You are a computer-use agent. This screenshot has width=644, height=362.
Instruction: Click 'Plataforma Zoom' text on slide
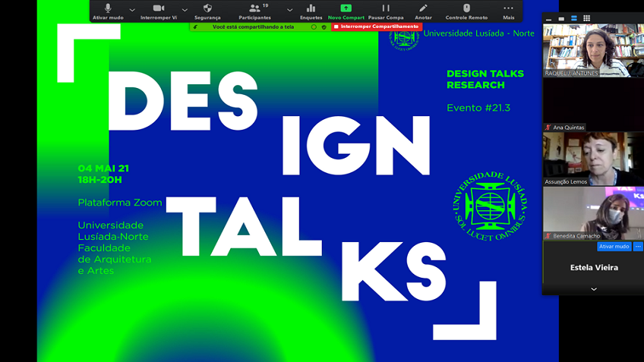(x=120, y=203)
